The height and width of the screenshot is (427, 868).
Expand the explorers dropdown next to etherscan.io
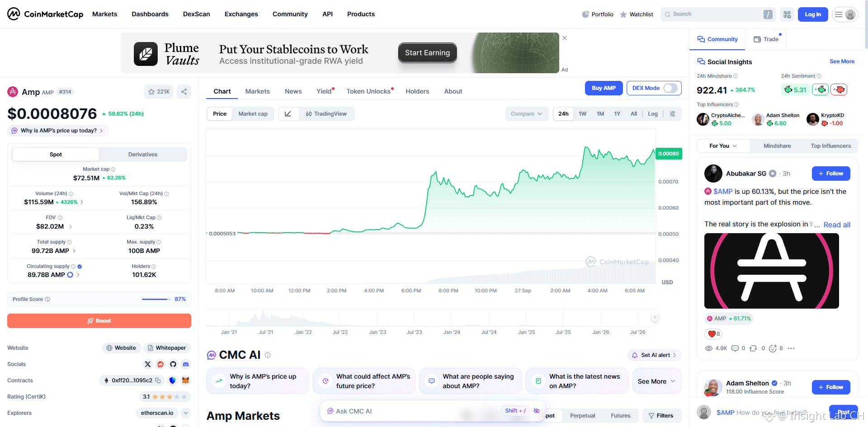coord(186,413)
